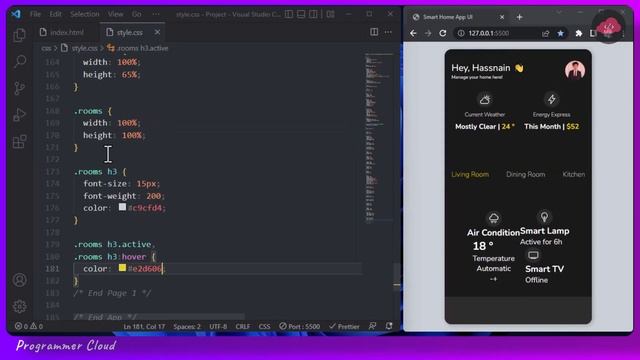Screen dimensions: 640x360
Task: Open errors and warnings status item
Action: 29,326
